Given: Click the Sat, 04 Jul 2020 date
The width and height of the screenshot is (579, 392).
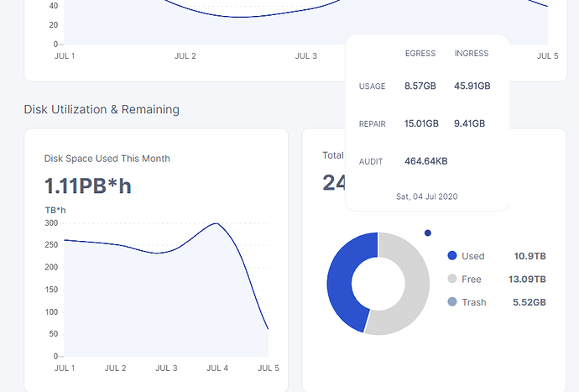Looking at the screenshot, I should pyautogui.click(x=427, y=196).
